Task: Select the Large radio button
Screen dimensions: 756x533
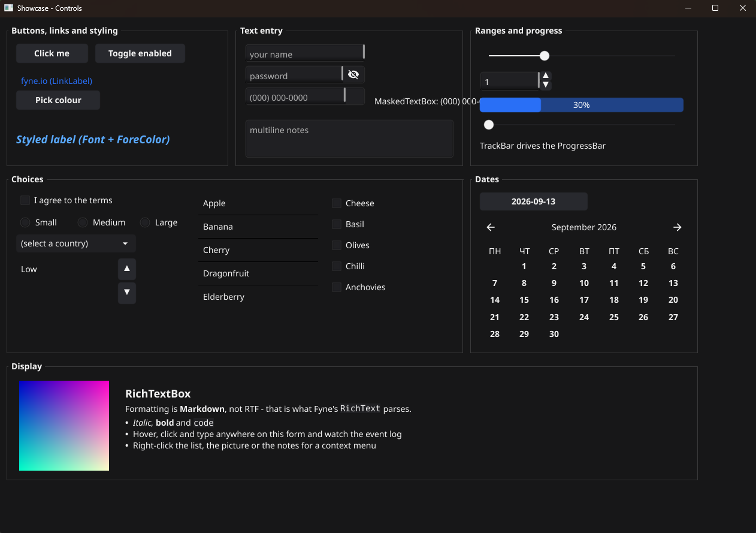Action: coord(145,222)
